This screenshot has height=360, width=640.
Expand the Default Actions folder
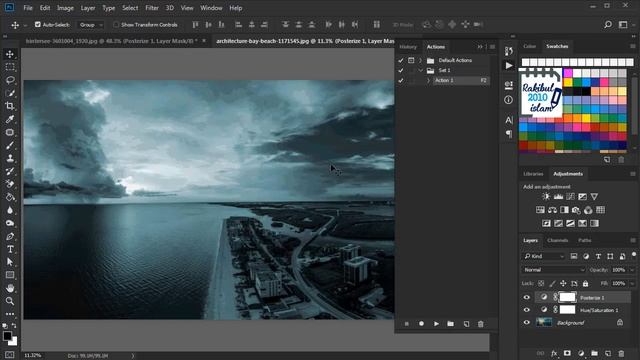click(420, 60)
